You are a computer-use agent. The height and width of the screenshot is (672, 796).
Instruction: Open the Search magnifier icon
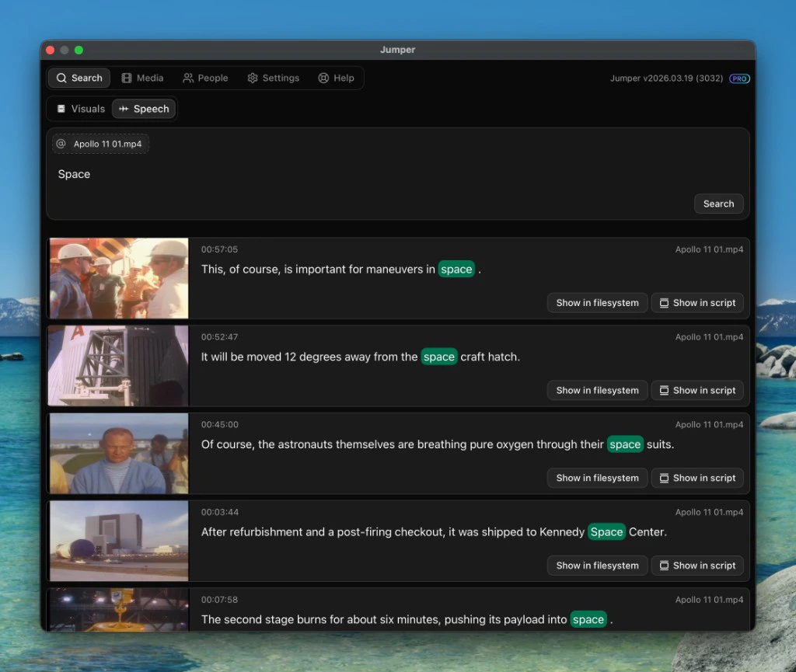[61, 78]
